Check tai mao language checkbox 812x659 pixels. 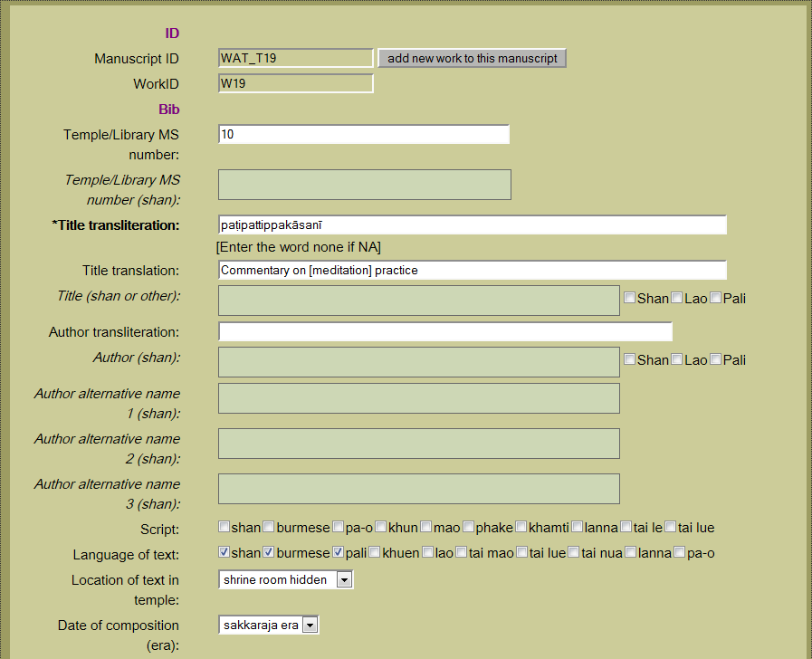(462, 552)
